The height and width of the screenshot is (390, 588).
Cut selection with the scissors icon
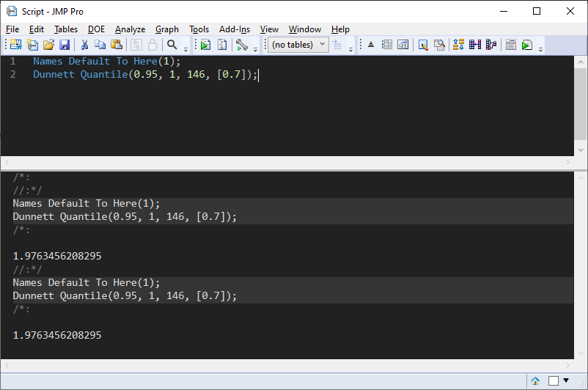pos(84,45)
